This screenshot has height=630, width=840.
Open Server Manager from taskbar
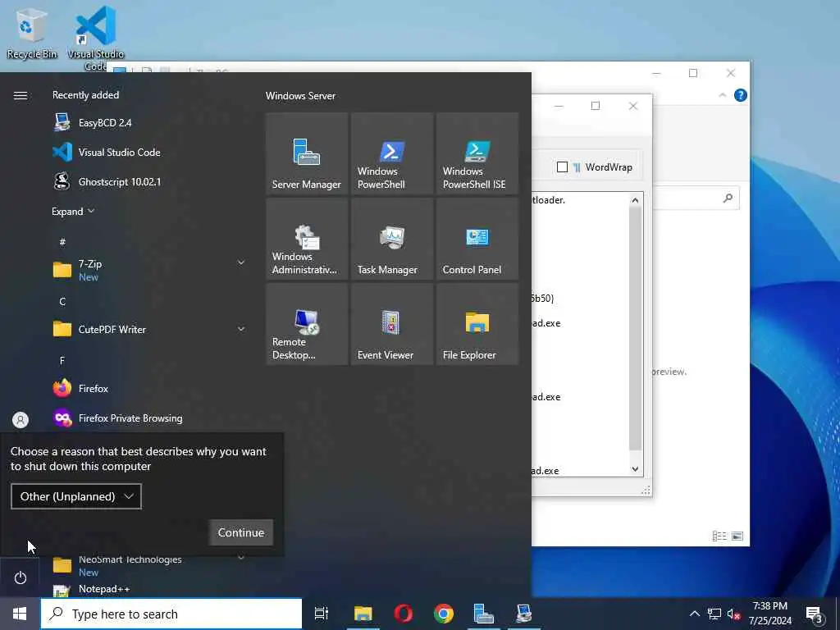[484, 614]
